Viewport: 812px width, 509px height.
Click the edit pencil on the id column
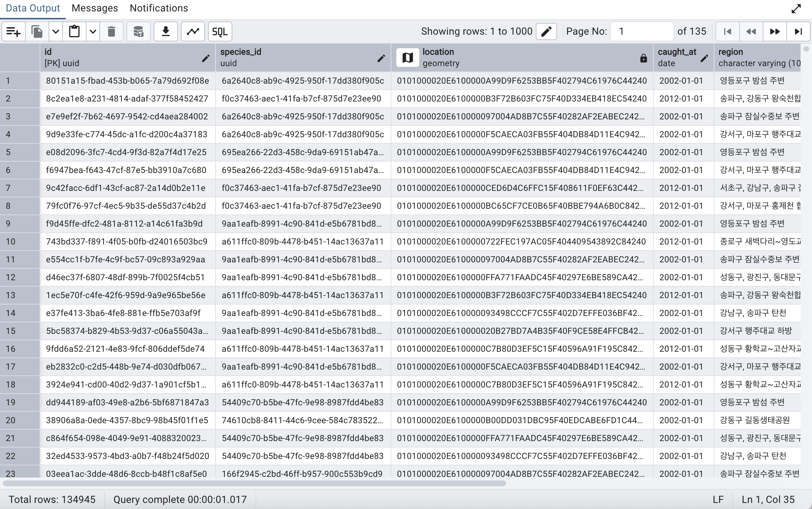[206, 58]
